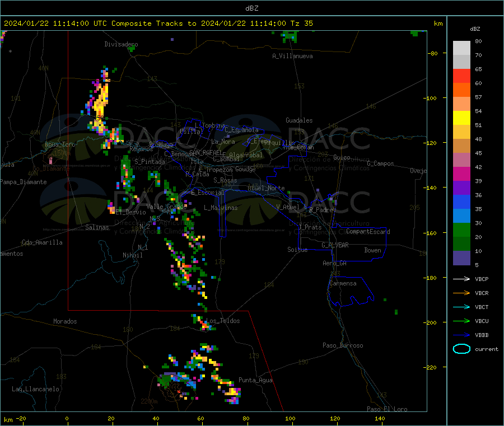Click the cyan VBCT arrow legend icon
504x426 pixels.
461,307
